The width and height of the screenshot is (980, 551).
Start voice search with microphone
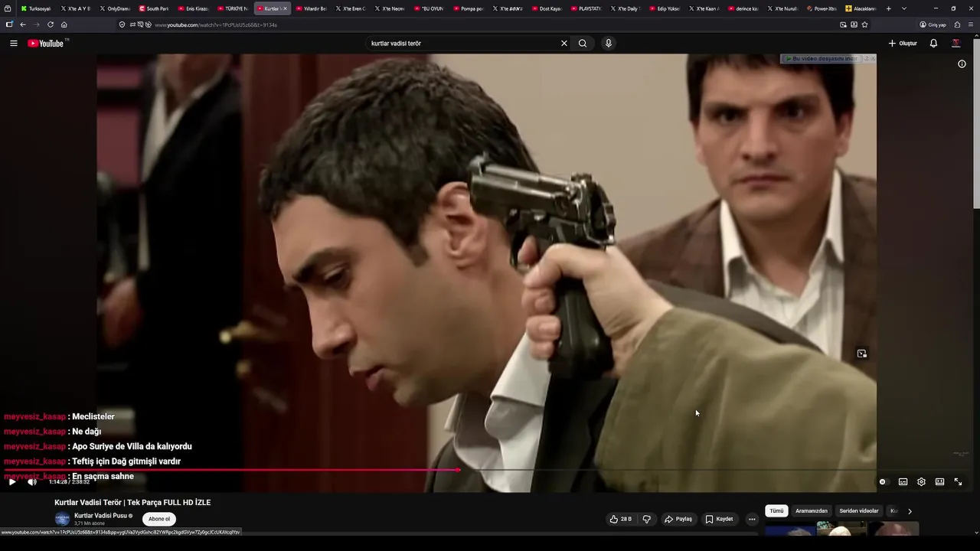609,44
